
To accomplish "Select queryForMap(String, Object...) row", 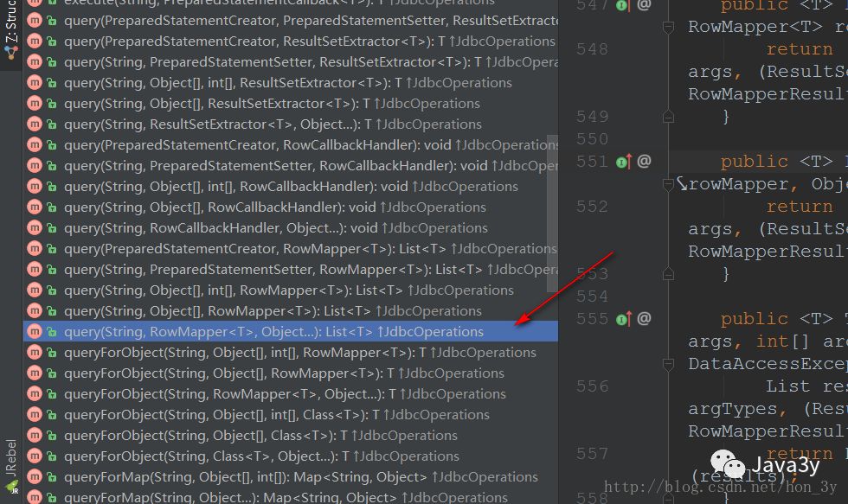I will pos(291,498).
